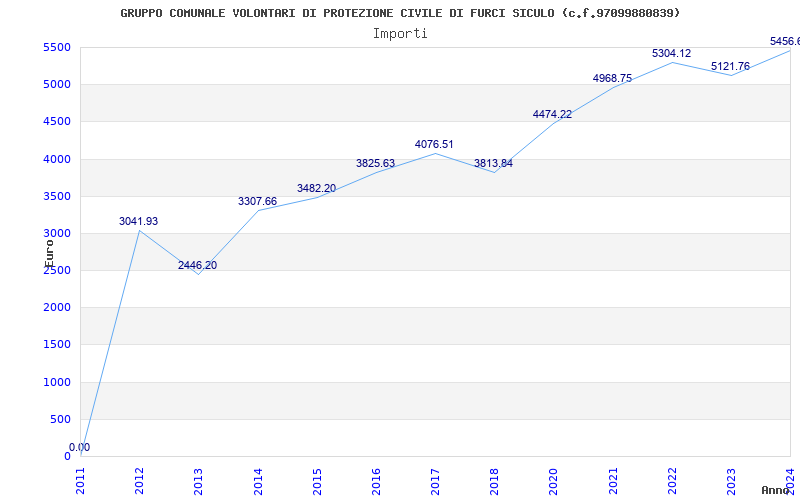
Task: Select the 5121.76 data label
Action: 731,66
